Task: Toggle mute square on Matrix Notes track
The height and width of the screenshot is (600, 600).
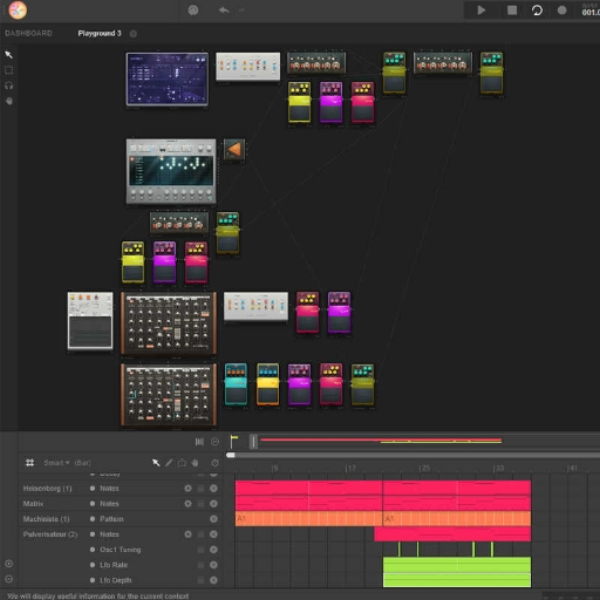Action: [x=201, y=504]
